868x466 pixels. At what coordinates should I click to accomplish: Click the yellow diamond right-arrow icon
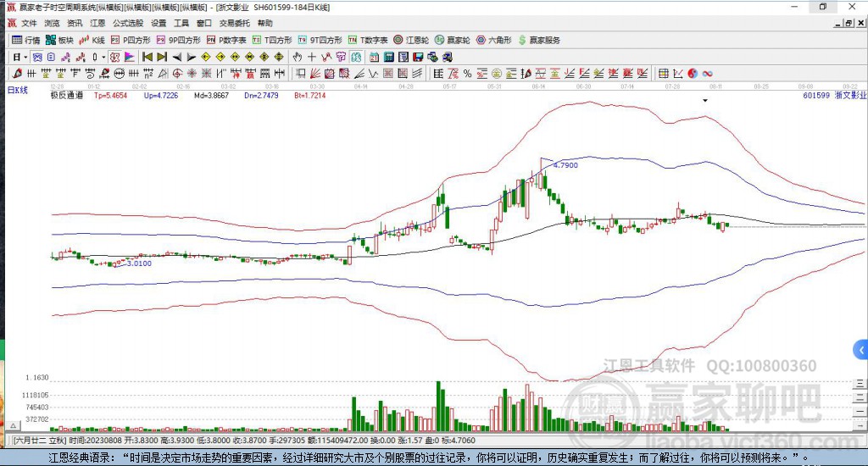[x=220, y=57]
